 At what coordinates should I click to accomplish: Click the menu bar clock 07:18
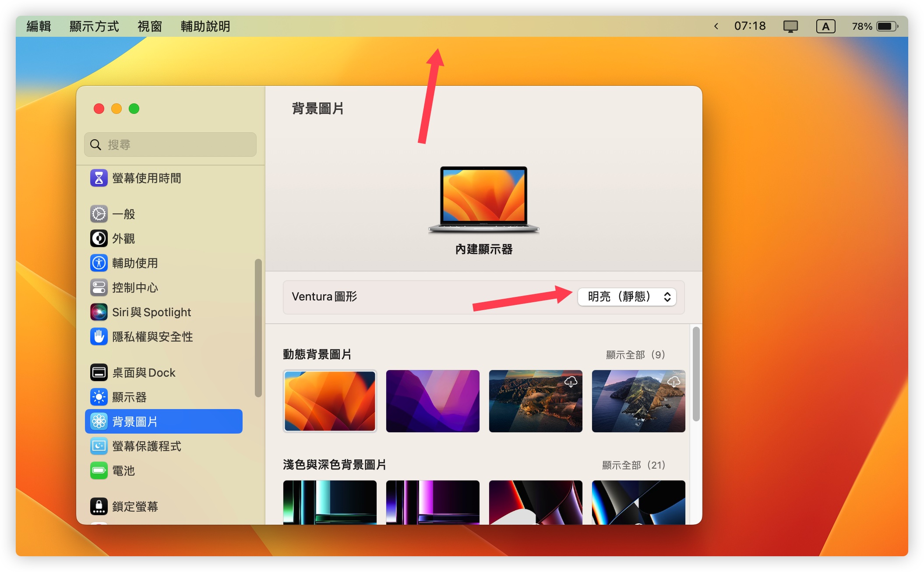click(750, 26)
